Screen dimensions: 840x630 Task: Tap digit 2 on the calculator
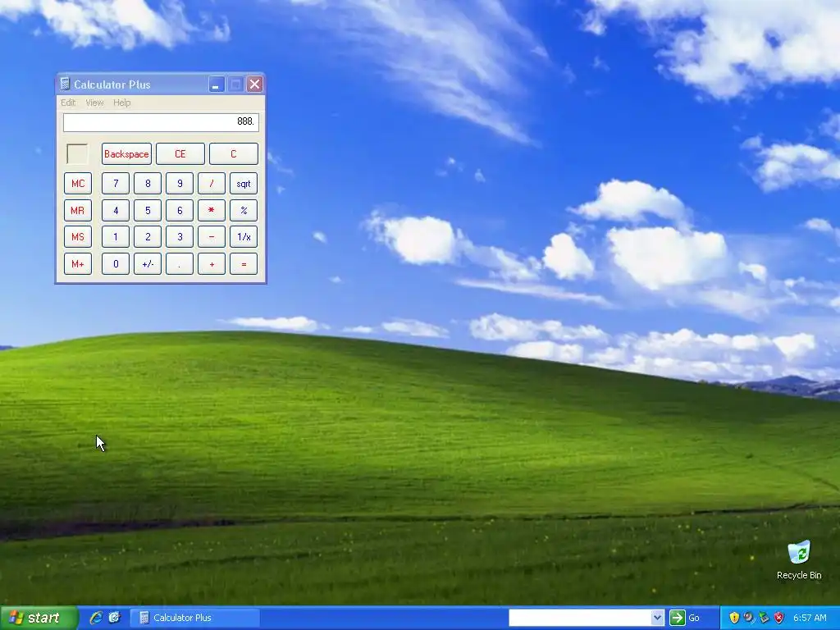point(148,237)
